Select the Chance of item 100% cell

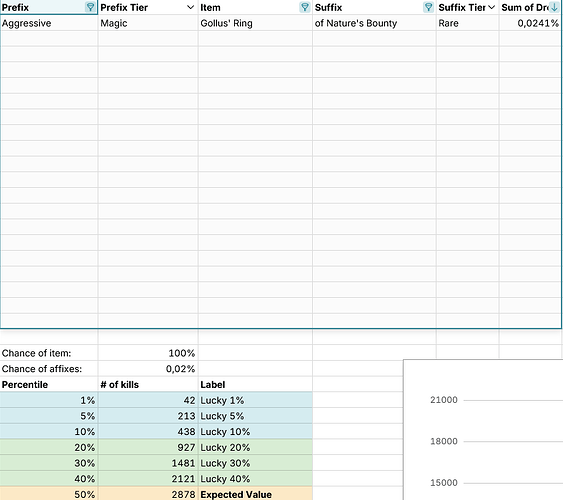(148, 353)
